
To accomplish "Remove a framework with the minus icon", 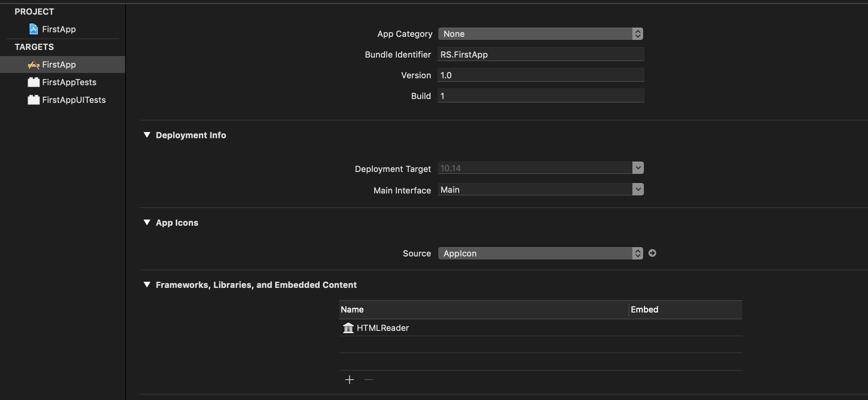I will tap(368, 379).
